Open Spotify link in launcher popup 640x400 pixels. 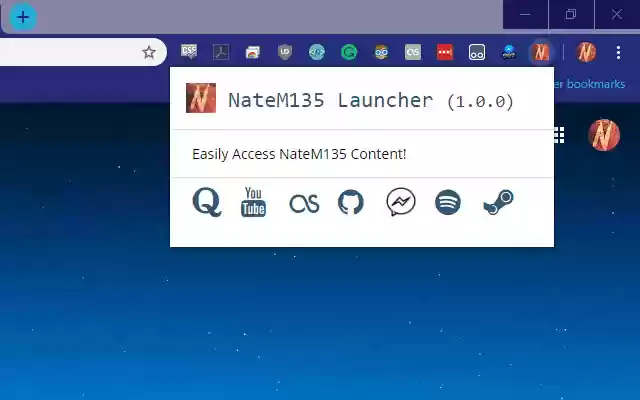448,202
